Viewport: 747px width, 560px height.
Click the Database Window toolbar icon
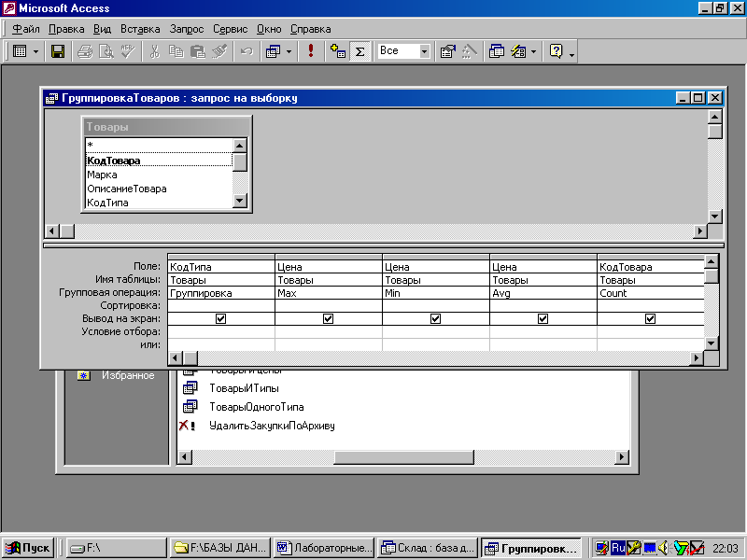[497, 51]
